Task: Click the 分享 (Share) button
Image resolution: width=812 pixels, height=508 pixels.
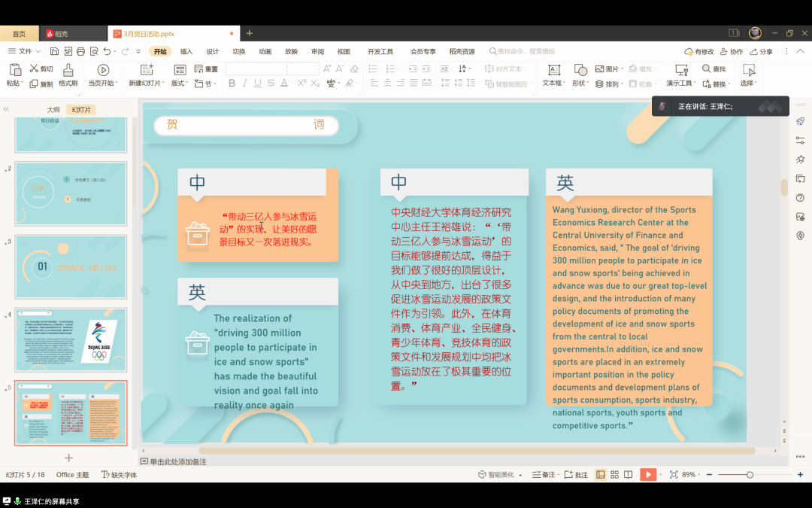Action: [761, 51]
